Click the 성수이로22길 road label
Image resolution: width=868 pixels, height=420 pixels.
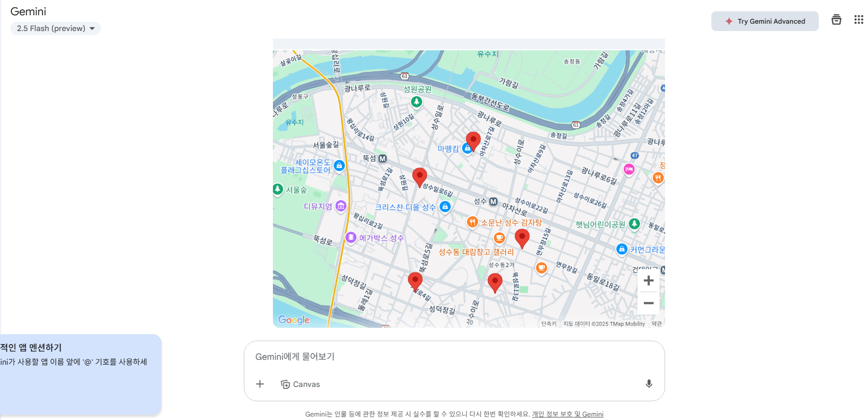531,206
